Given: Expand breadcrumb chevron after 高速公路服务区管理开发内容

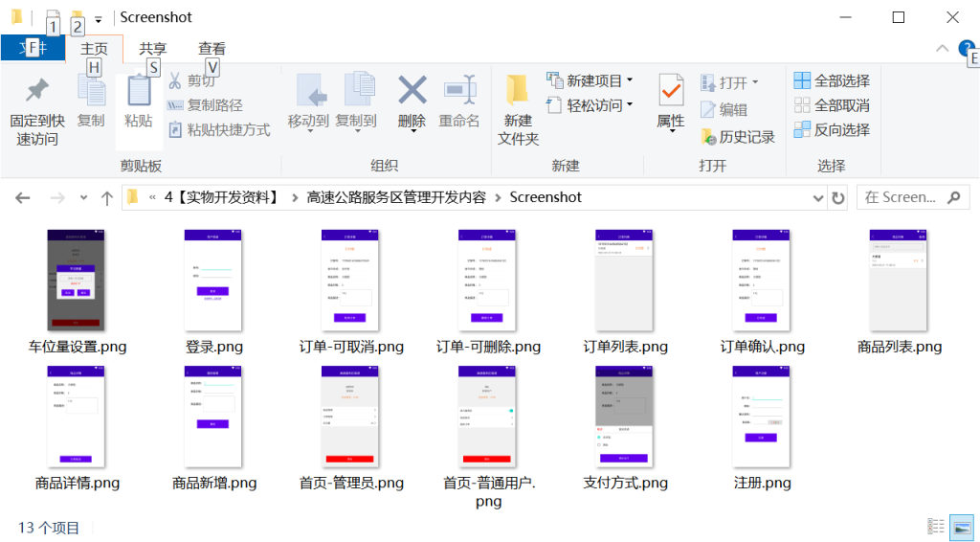Looking at the screenshot, I should (498, 198).
